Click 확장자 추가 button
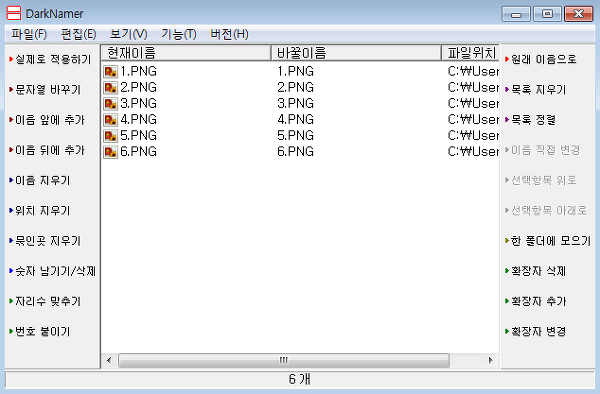600x394 pixels. click(535, 301)
